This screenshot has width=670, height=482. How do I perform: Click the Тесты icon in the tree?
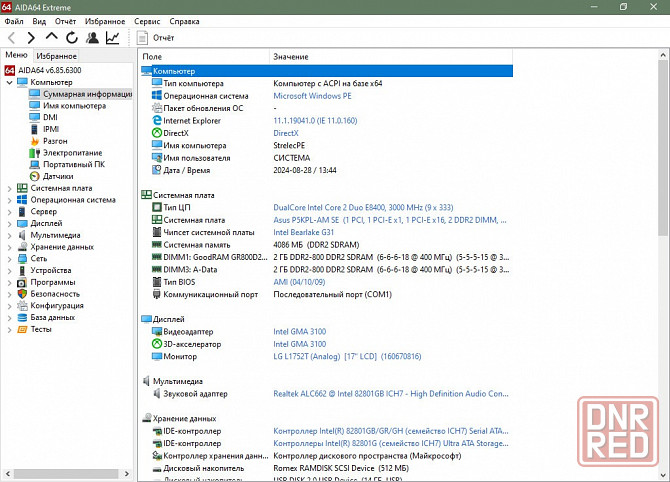(22, 329)
